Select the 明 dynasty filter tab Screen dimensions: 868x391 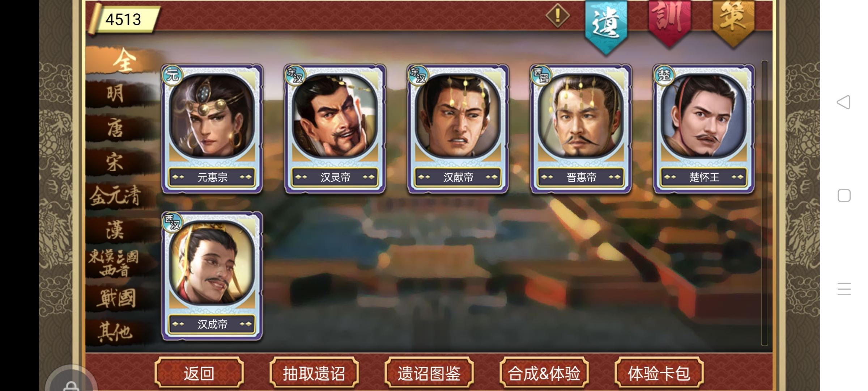[x=115, y=94]
